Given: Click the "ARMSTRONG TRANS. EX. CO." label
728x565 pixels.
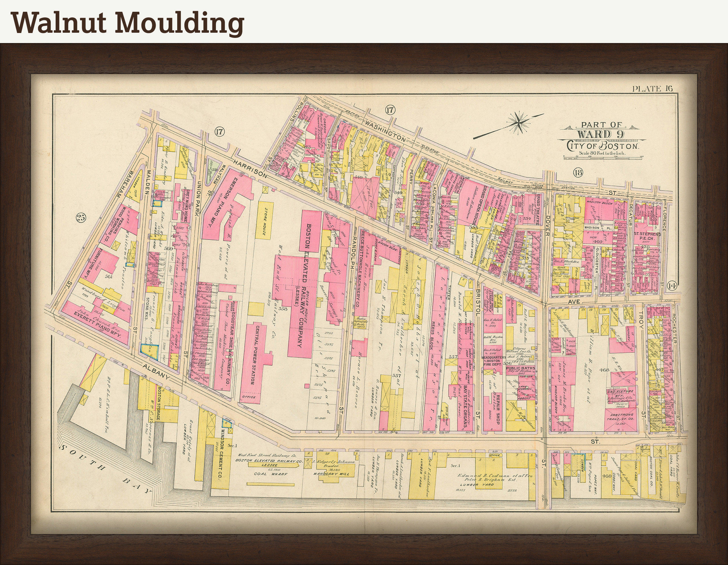Looking at the screenshot, I should (620, 417).
